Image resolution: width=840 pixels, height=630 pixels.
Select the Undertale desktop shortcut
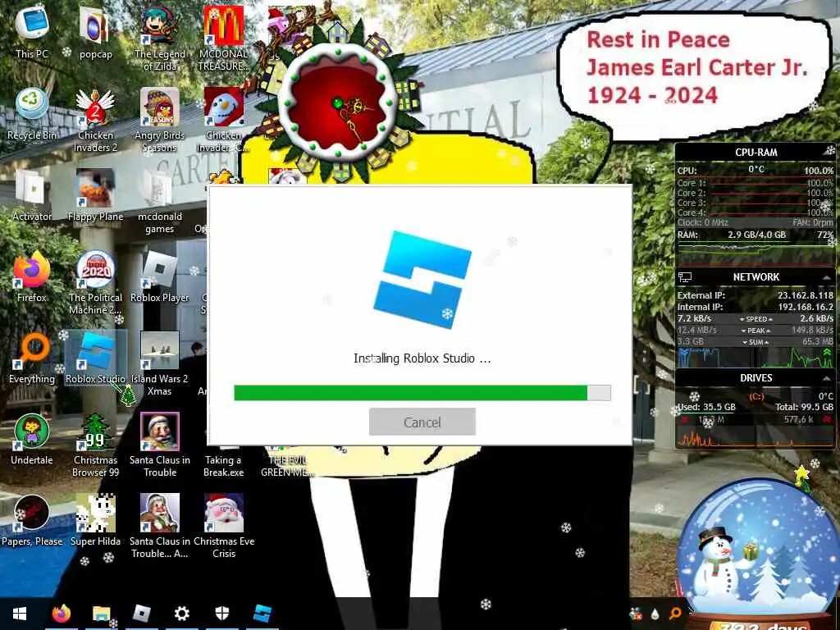32,440
